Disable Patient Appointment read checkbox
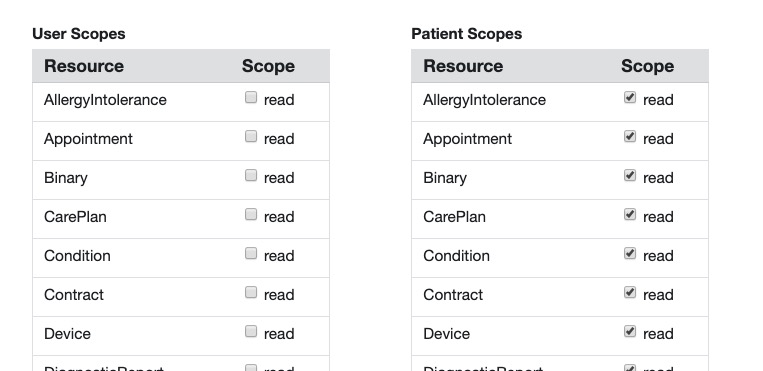763x371 pixels. tap(630, 136)
